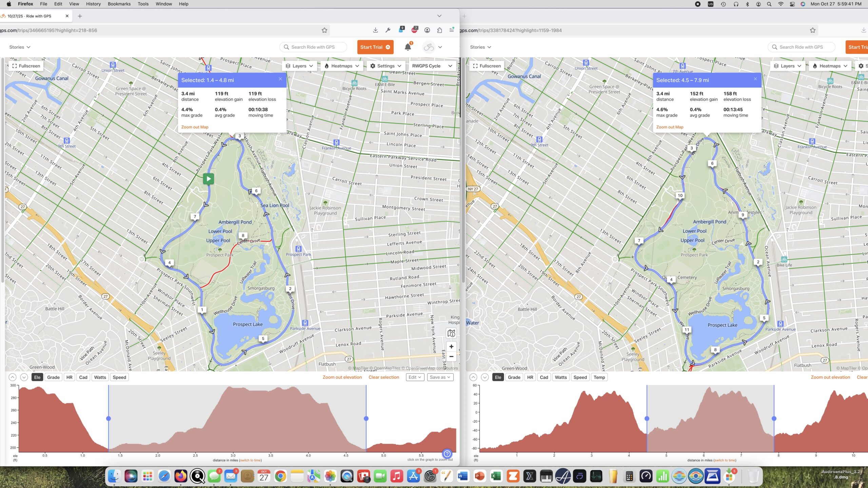
Task: Open the File menu in the menu bar
Action: [43, 4]
